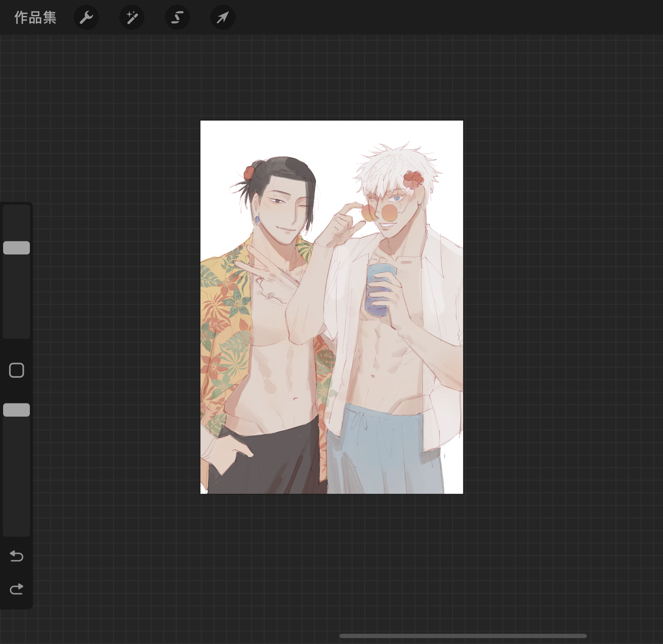Open the Adjustments magic wand menu
The image size is (663, 644).
tap(132, 17)
